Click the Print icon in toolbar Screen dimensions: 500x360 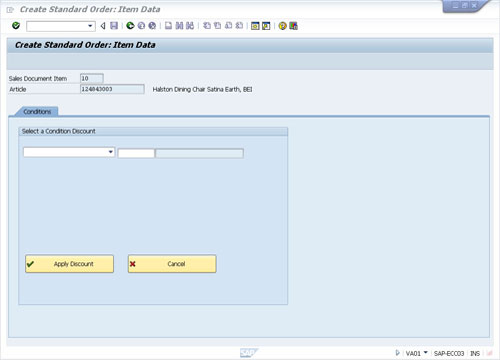pos(169,26)
